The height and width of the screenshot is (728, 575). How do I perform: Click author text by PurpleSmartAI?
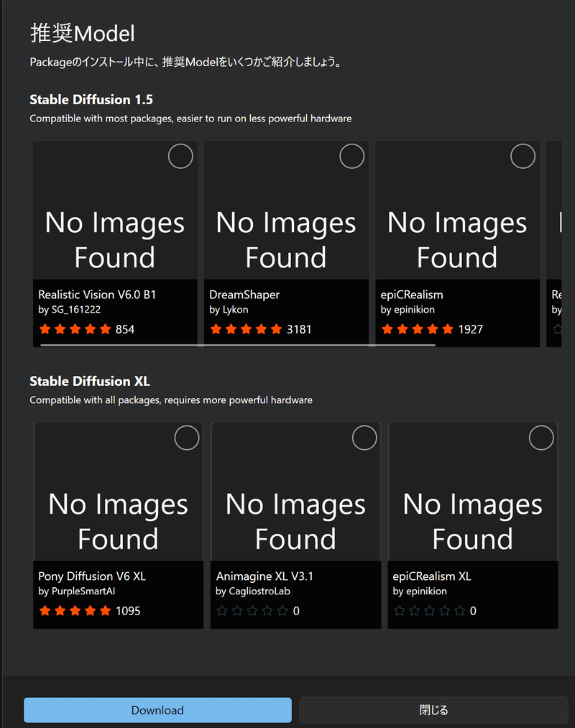click(77, 591)
